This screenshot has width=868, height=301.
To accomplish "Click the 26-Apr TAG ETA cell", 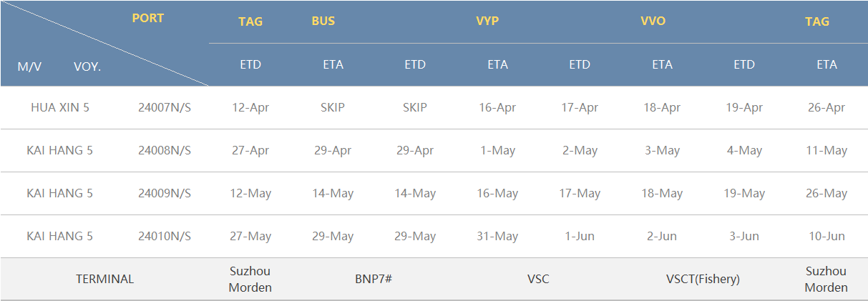I will 826,107.
